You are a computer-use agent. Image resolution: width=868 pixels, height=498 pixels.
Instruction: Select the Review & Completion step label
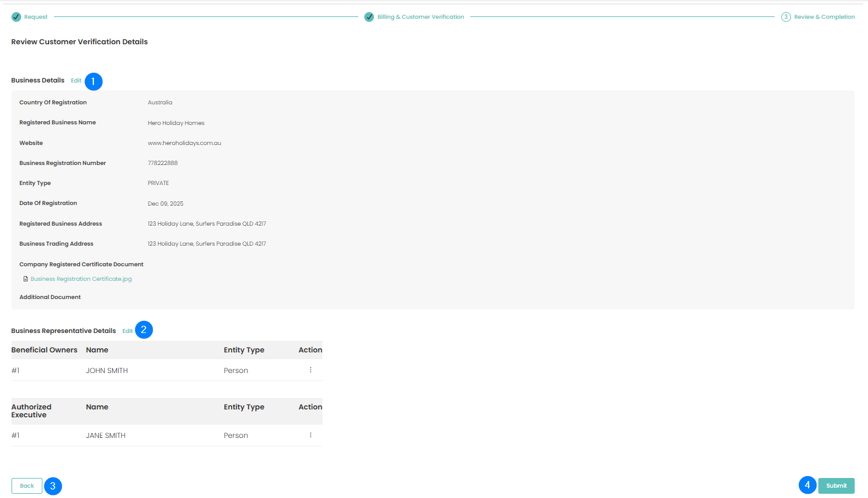pyautogui.click(x=824, y=17)
